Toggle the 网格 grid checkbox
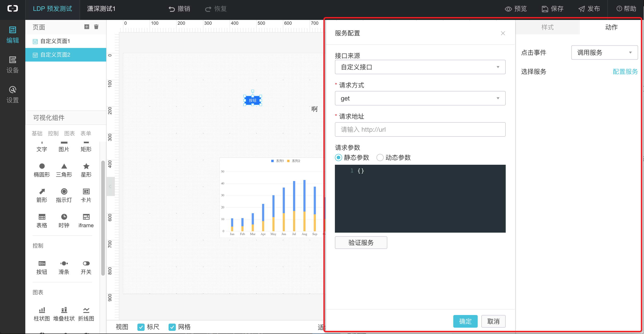The image size is (644, 334). coord(172,327)
